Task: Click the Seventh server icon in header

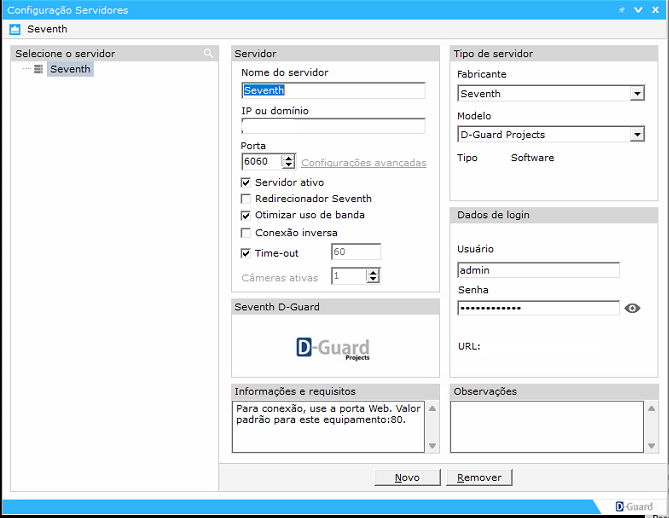Action: (14, 30)
